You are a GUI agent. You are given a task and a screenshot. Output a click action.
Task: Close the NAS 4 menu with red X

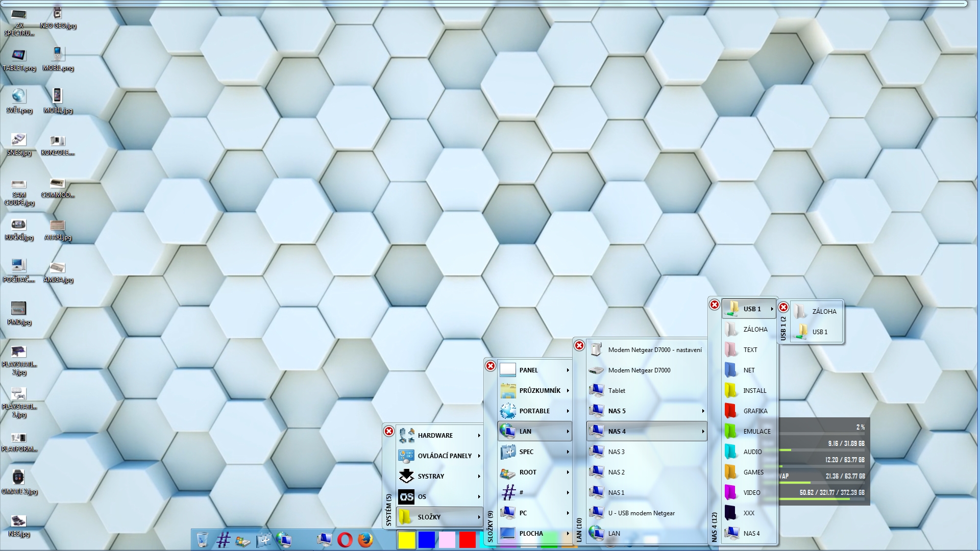(715, 305)
